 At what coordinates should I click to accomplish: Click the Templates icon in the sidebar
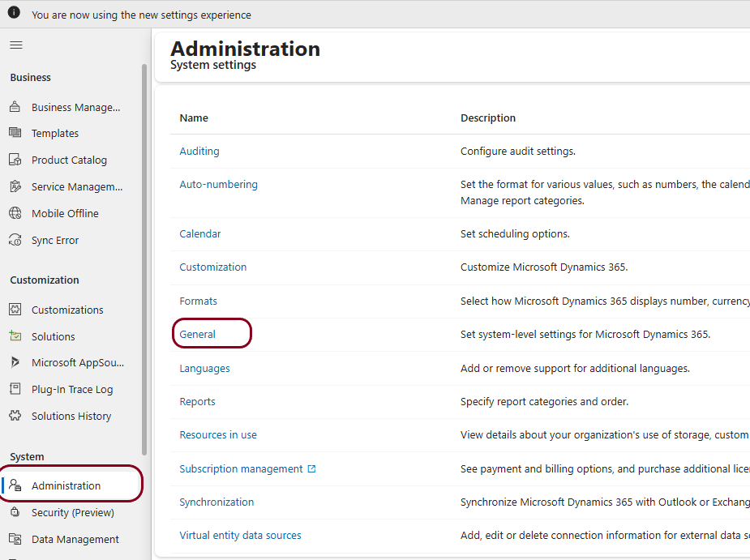point(15,133)
